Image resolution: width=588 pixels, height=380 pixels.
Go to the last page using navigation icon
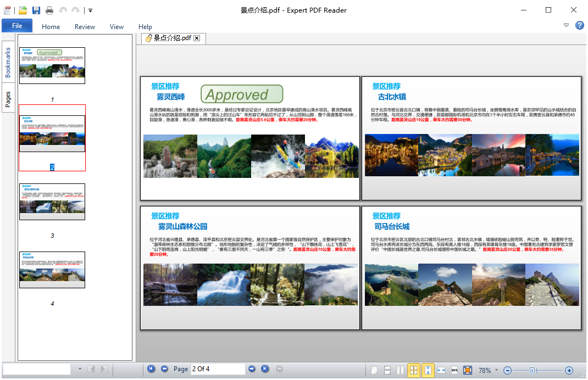[x=264, y=369]
